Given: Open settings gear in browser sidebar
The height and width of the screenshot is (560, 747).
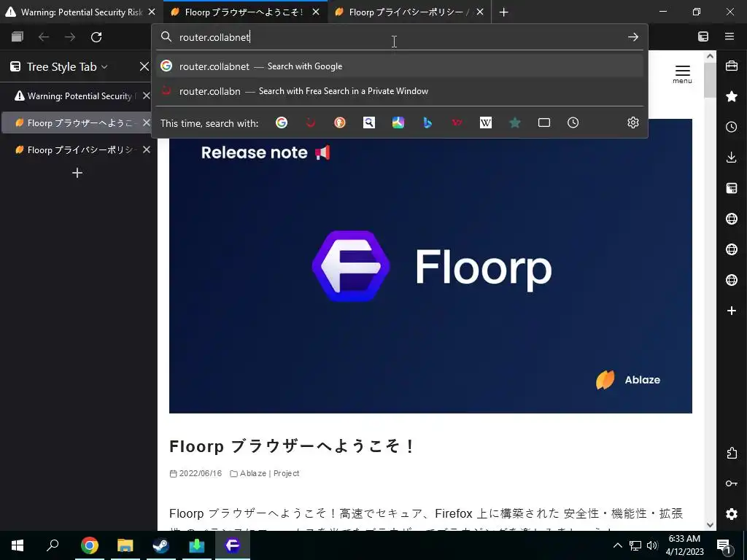Looking at the screenshot, I should tap(732, 514).
